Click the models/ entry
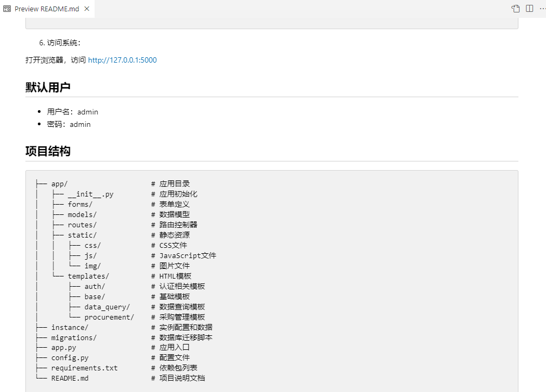The height and width of the screenshot is (392, 546). 82,214
